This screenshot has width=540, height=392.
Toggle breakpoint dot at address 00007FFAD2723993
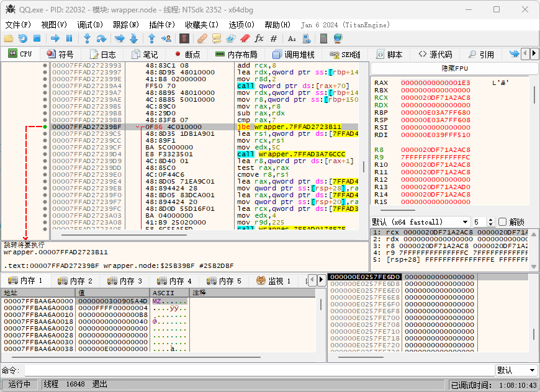[x=45, y=65]
